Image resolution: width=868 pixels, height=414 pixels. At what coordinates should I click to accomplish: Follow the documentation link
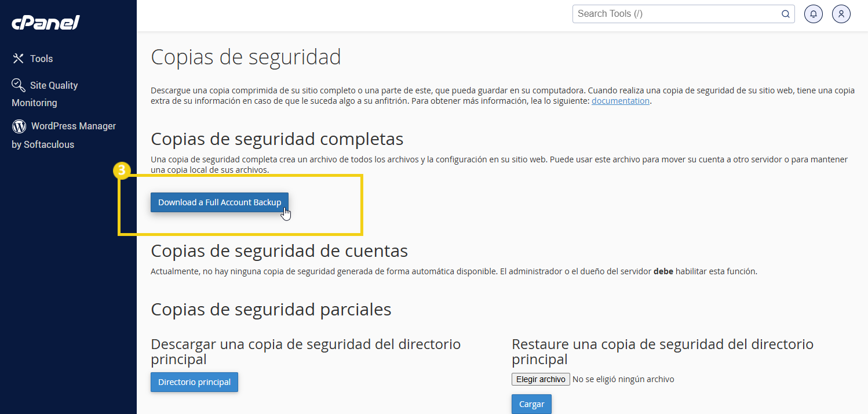tap(621, 101)
